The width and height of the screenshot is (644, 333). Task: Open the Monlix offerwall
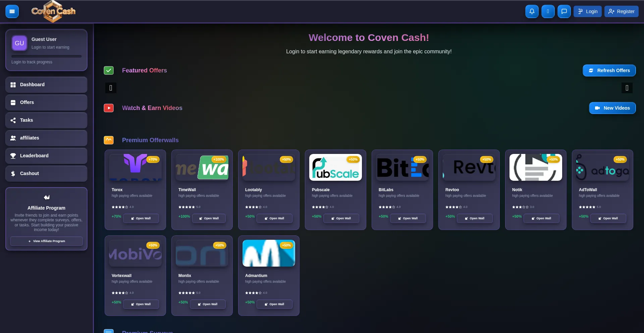[208, 304]
